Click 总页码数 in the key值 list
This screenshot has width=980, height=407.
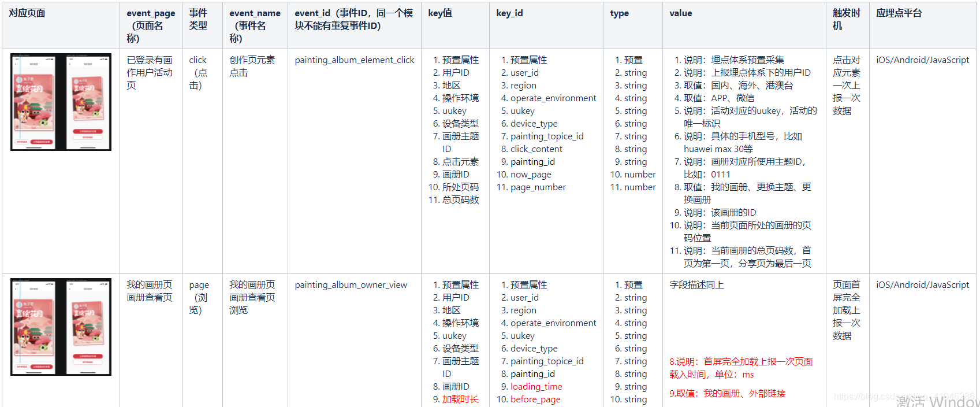(461, 200)
